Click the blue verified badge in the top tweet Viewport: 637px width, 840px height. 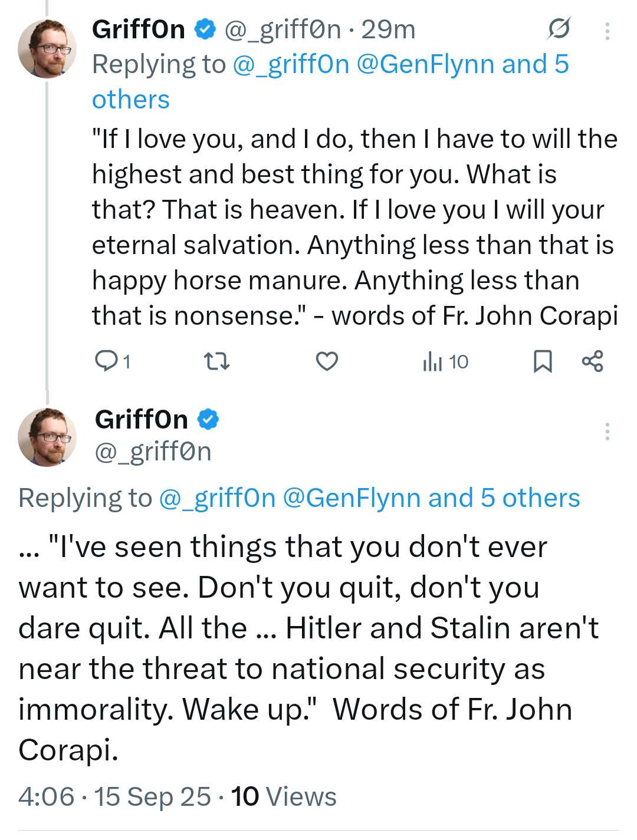(x=205, y=29)
